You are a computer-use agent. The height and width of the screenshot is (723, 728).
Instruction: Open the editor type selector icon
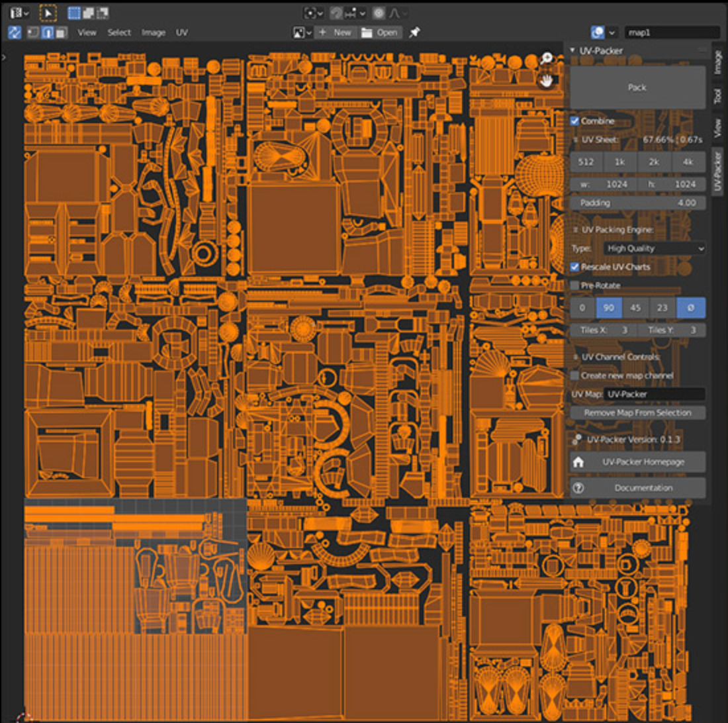pyautogui.click(x=19, y=13)
